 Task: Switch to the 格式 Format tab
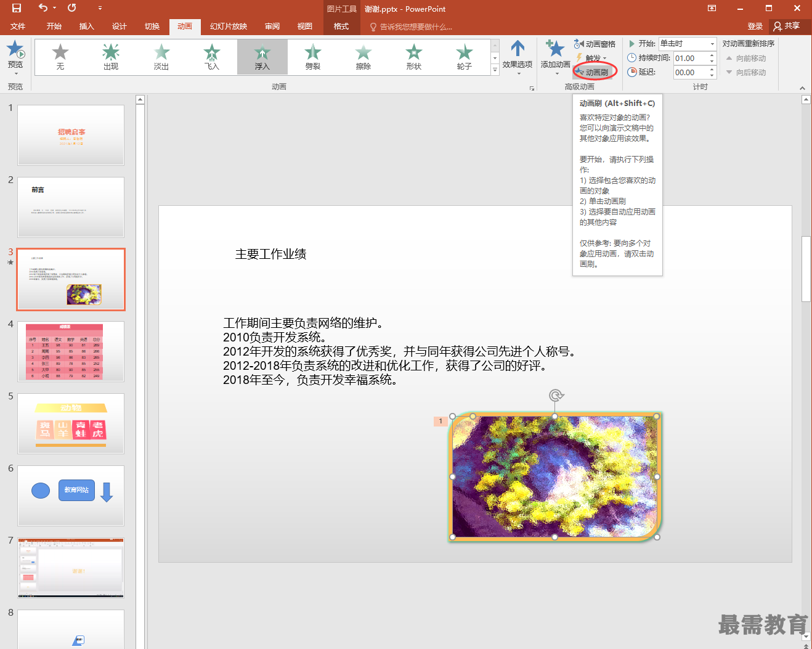341,26
